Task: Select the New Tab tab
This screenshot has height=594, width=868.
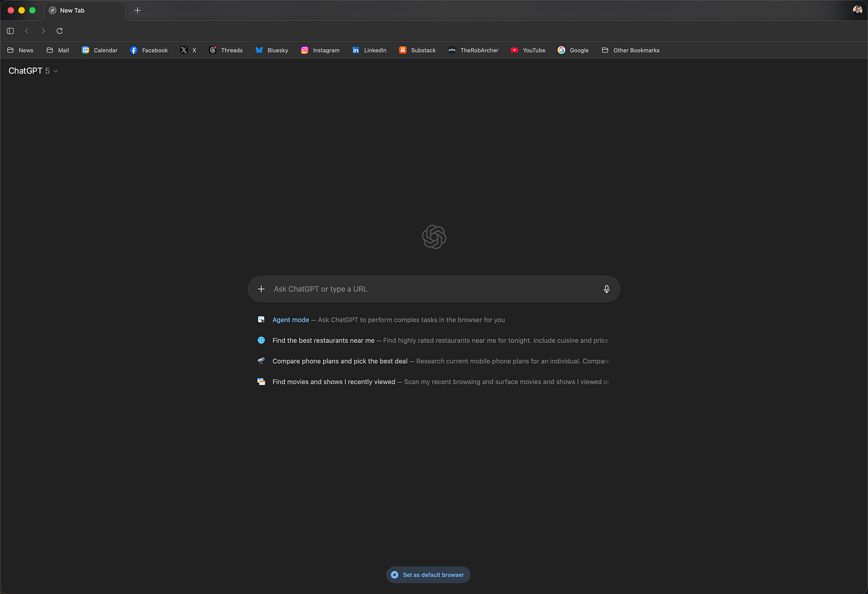Action: [x=85, y=11]
